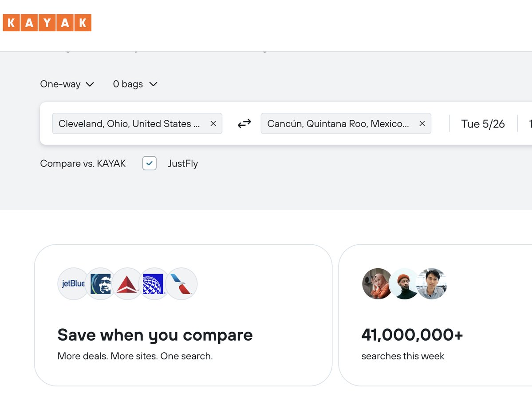The width and height of the screenshot is (532, 398).
Task: Open the Tue 5/26 date picker
Action: pos(483,124)
